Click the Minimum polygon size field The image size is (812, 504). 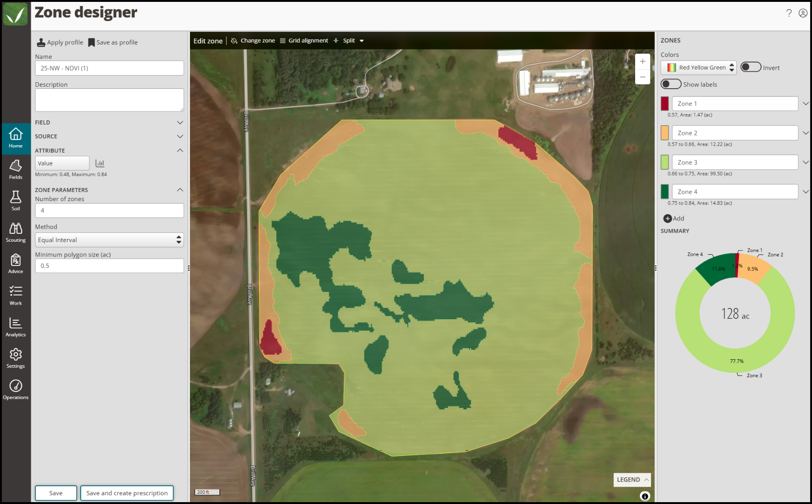click(x=109, y=266)
